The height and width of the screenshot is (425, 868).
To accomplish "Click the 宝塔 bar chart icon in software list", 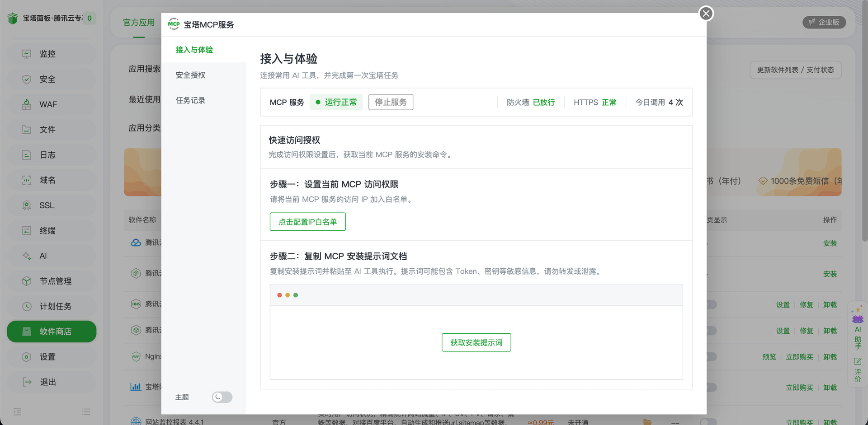I will (x=136, y=387).
